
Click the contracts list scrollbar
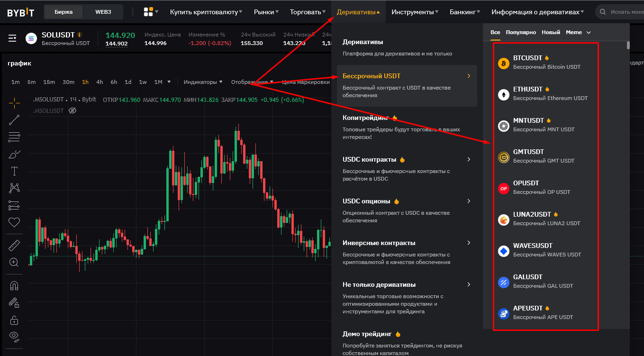[x=628, y=46]
